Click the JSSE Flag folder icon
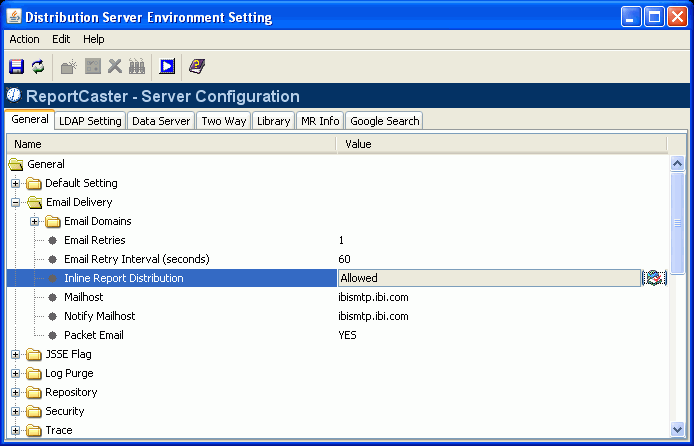This screenshot has width=694, height=446. [x=34, y=354]
